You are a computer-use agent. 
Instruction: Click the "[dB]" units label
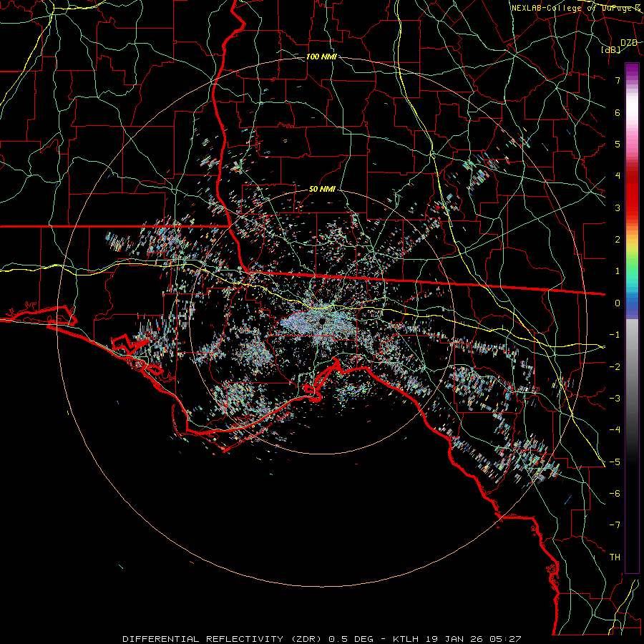[611, 49]
